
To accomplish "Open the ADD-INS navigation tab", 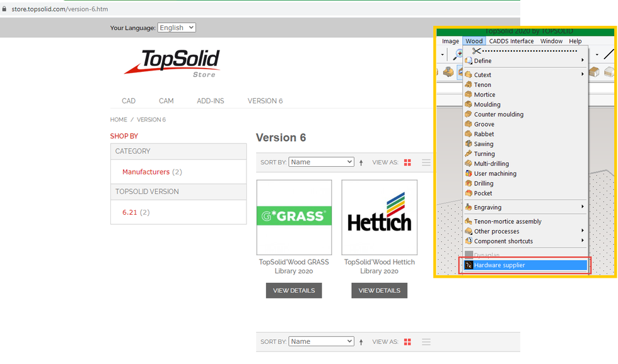I will [x=211, y=101].
